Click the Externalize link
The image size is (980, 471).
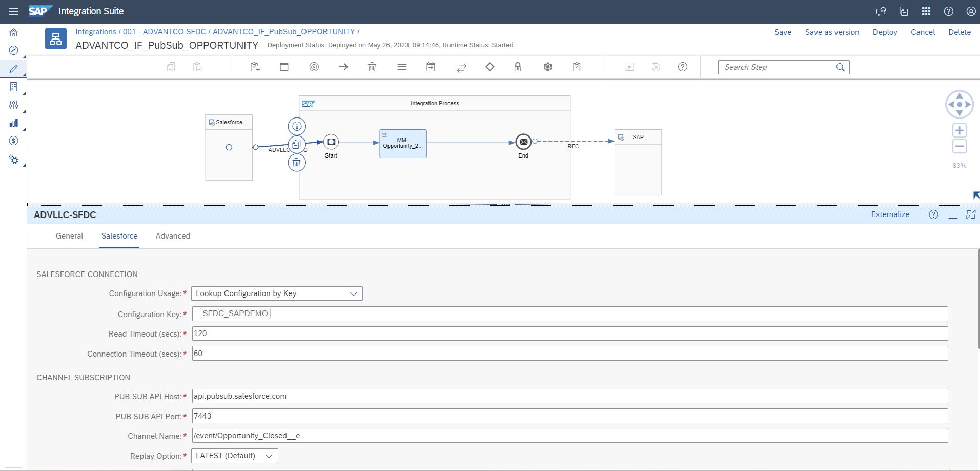tap(890, 214)
